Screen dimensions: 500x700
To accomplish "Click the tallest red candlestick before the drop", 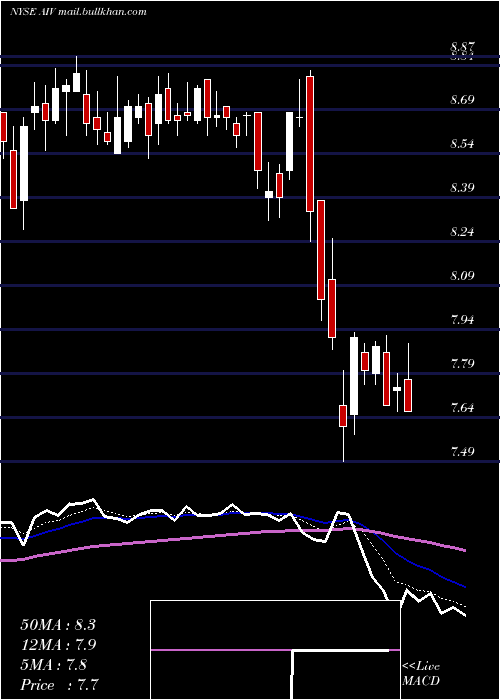I will (x=310, y=144).
